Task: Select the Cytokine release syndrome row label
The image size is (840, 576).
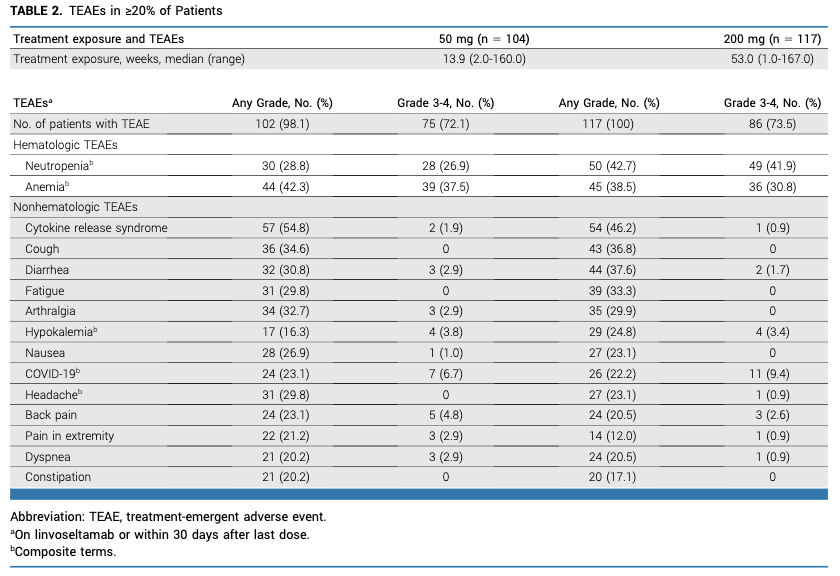Action: 96,228
